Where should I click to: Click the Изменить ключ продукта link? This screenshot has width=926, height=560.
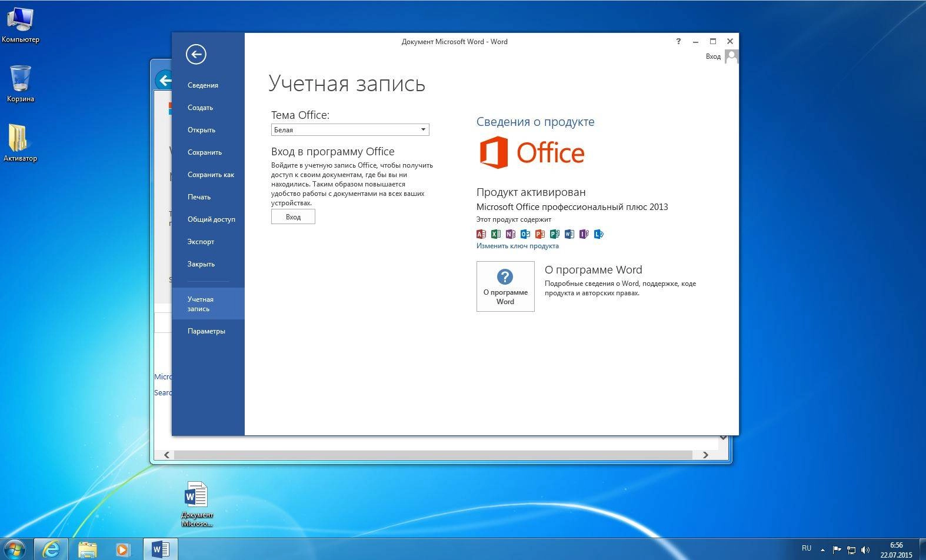point(518,246)
